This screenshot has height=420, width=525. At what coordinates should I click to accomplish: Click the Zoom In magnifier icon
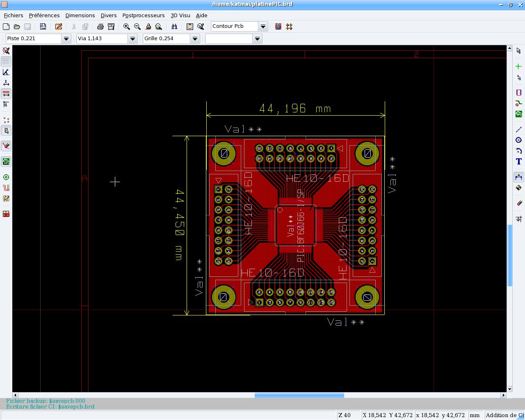tap(127, 27)
